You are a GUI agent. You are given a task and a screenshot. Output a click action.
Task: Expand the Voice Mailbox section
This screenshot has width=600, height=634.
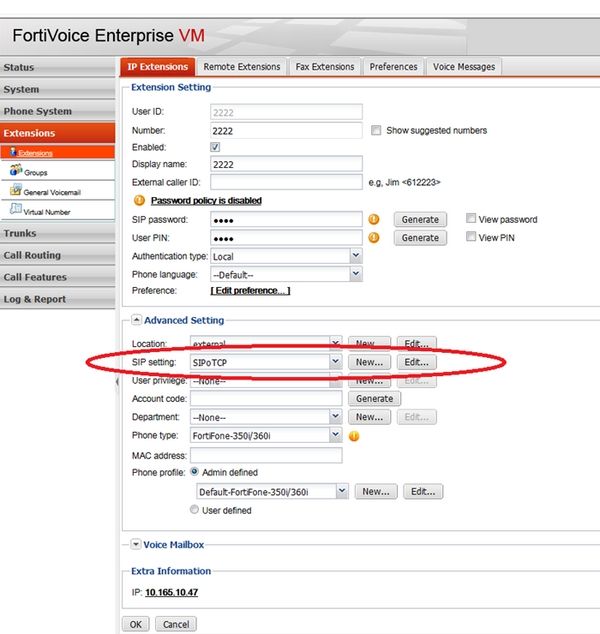pyautogui.click(x=136, y=544)
